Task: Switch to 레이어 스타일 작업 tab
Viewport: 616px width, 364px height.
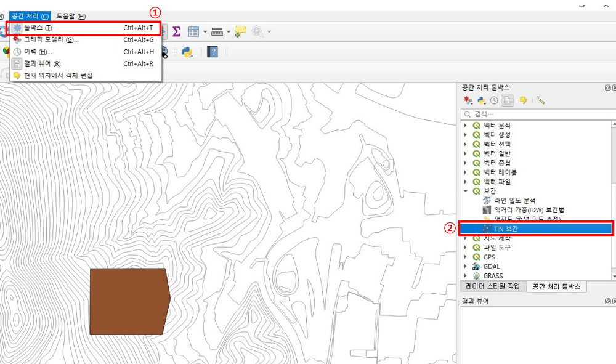Action: coord(493,286)
